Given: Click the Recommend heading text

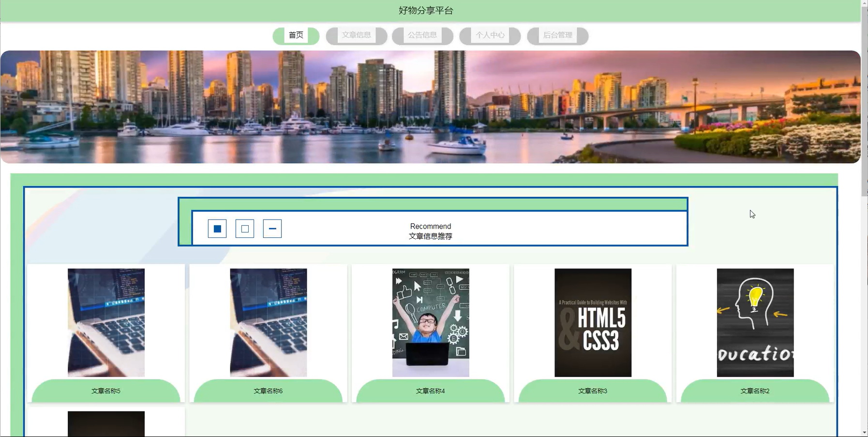Looking at the screenshot, I should coord(431,226).
